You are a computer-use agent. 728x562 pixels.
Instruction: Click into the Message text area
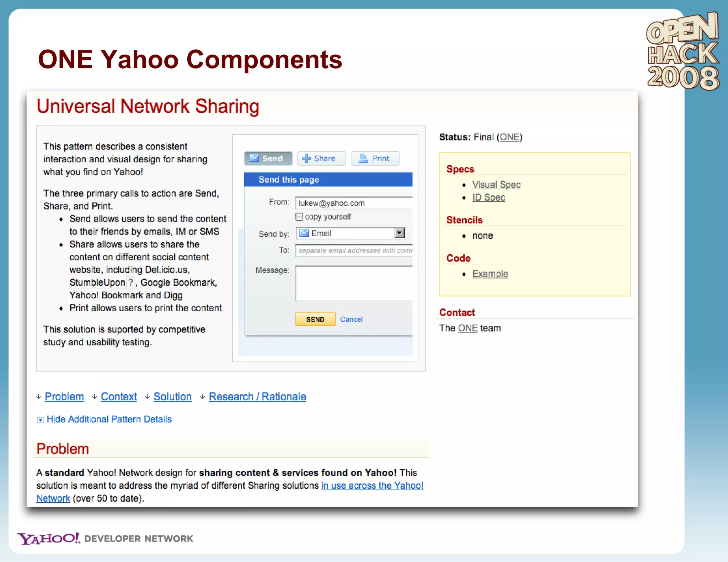pyautogui.click(x=354, y=283)
